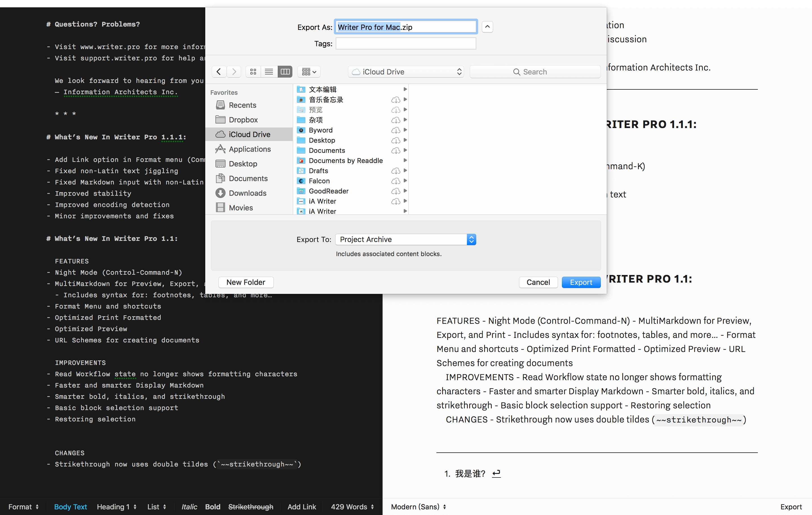Screen dimensions: 812x515
Task: Select Body Text style in bottom bar
Action: pyautogui.click(x=70, y=507)
